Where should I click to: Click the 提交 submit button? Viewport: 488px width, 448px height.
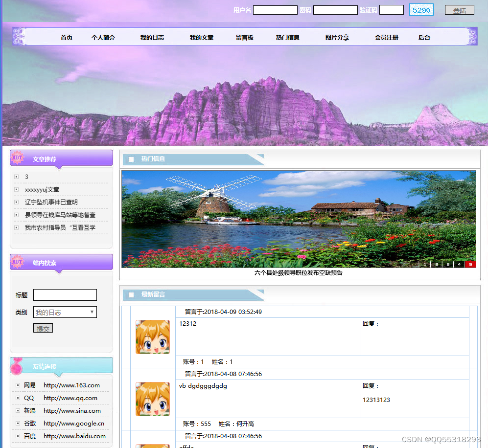[43, 328]
